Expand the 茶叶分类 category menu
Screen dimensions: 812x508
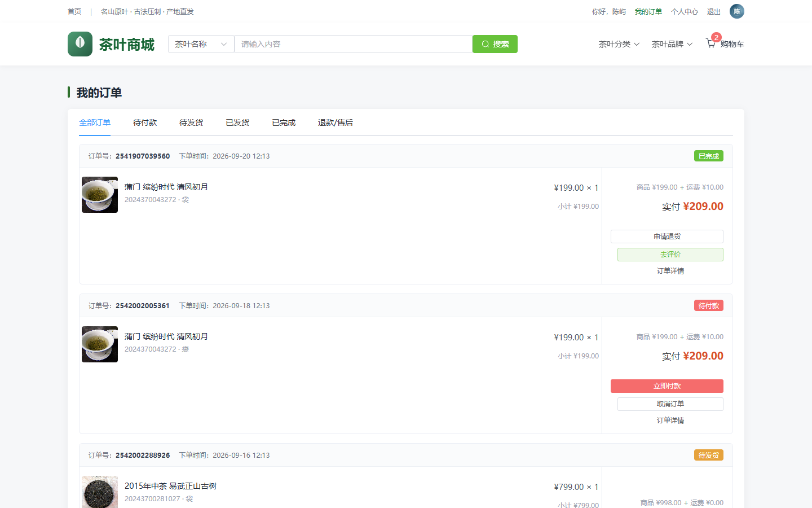619,44
